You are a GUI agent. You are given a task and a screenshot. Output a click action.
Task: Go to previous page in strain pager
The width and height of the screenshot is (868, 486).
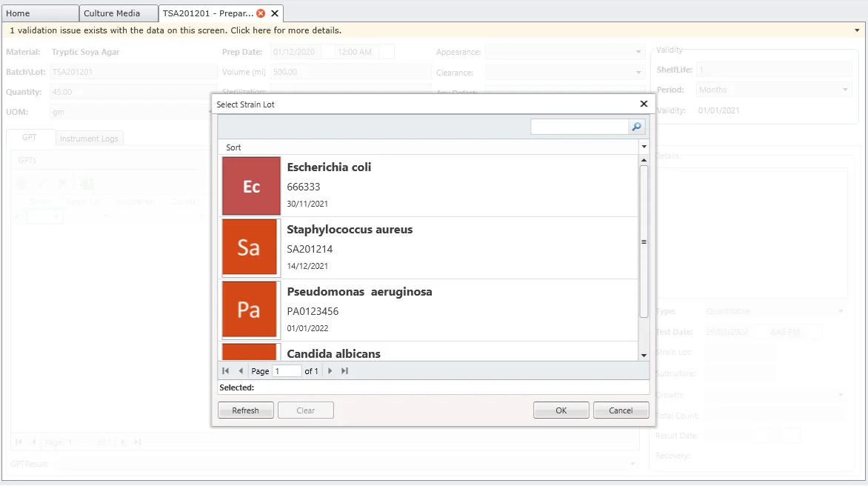click(240, 371)
